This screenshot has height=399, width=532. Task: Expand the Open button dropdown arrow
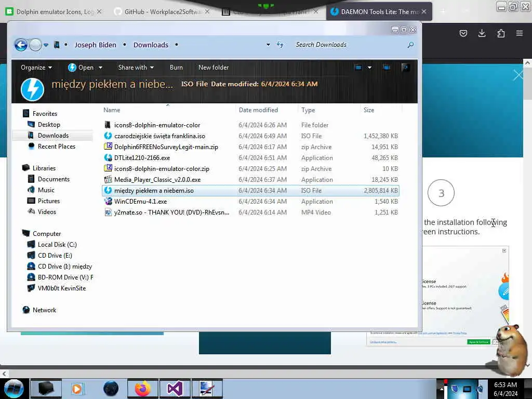click(x=100, y=68)
